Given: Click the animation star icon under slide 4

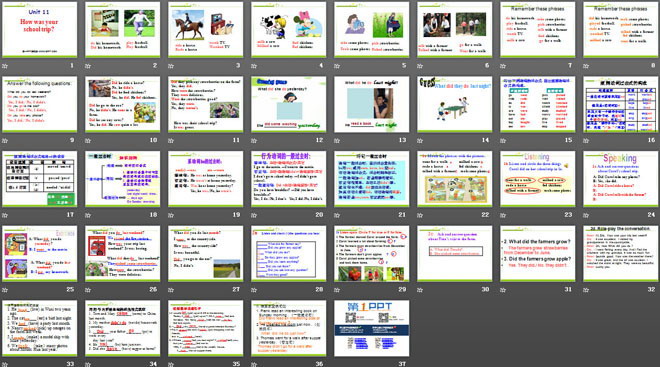Looking at the screenshot, I should 254,66.
